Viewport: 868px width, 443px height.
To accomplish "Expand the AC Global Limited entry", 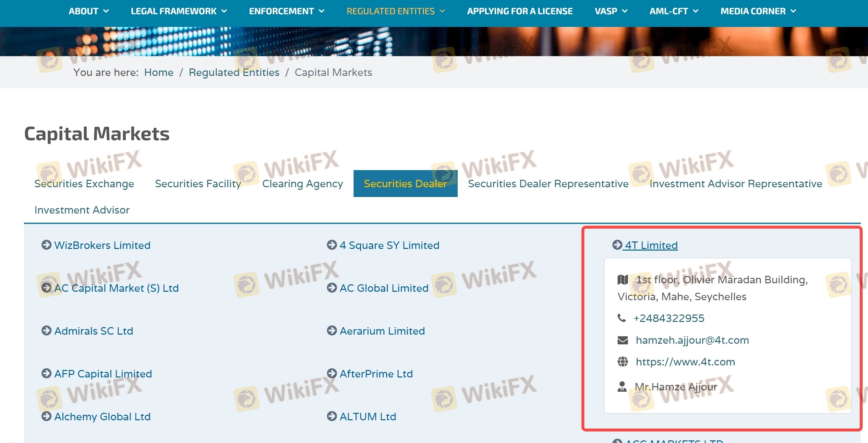I will 383,288.
